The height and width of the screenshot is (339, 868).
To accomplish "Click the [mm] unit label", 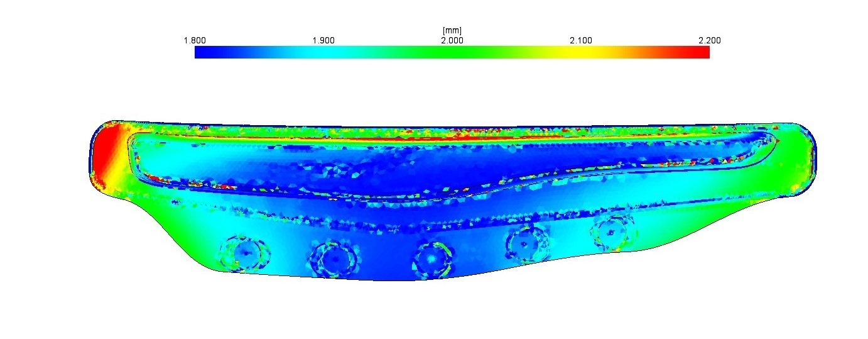I will tap(452, 31).
